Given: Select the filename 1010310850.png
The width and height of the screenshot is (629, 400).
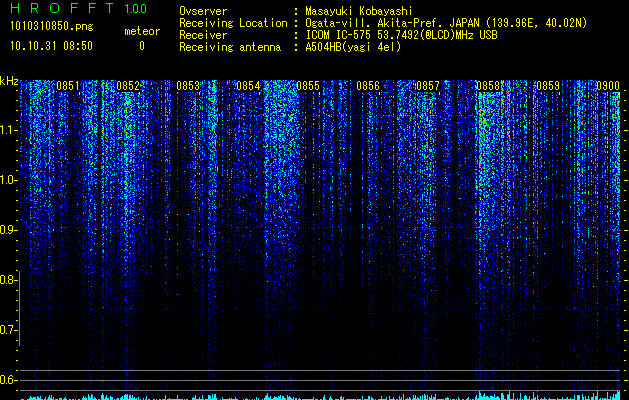Looking at the screenshot, I should [52, 26].
